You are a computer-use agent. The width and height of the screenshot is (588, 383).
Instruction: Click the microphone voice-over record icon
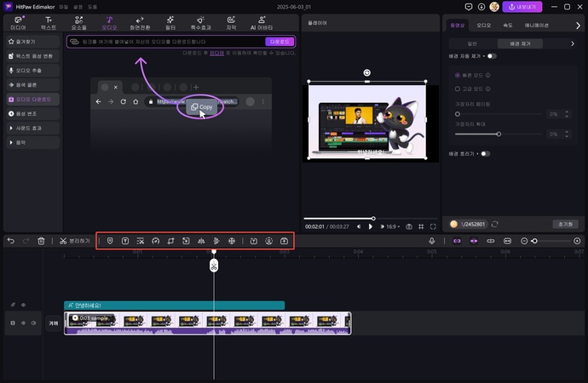pyautogui.click(x=432, y=242)
